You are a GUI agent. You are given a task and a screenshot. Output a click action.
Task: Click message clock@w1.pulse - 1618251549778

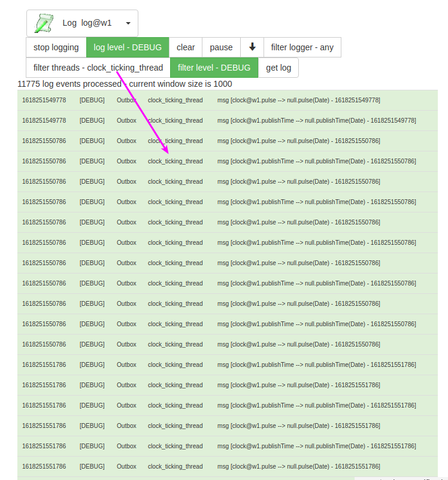[299, 100]
